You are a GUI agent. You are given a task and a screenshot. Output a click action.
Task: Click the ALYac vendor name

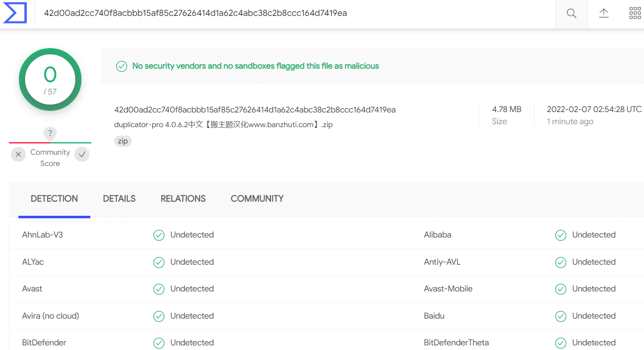[33, 262]
